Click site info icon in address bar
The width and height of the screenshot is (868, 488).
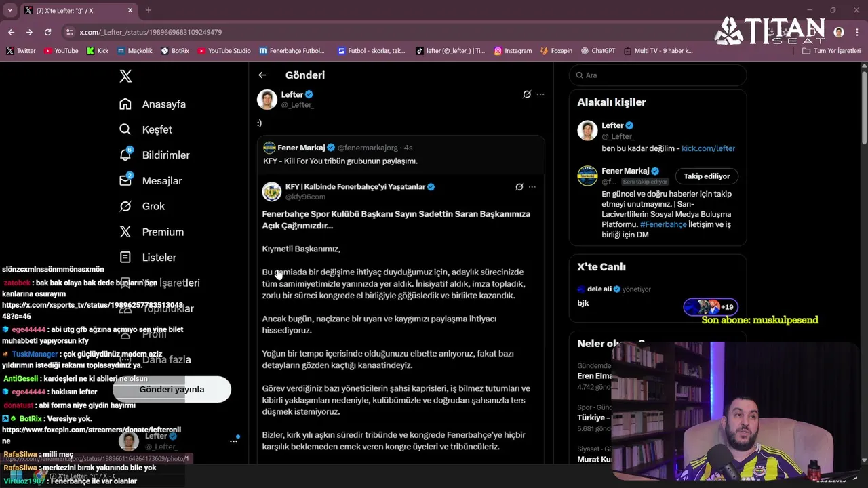(x=69, y=32)
